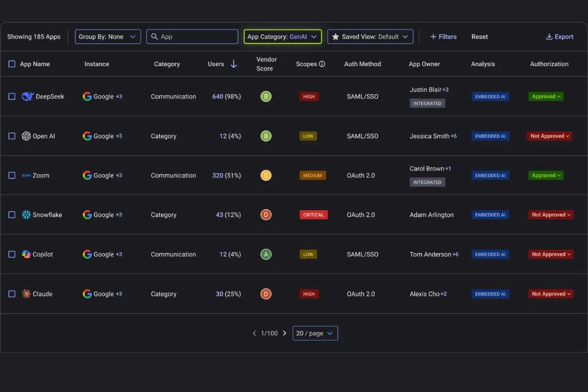This screenshot has width=588, height=392.
Task: Click the star icon in Saved View
Action: click(x=336, y=37)
